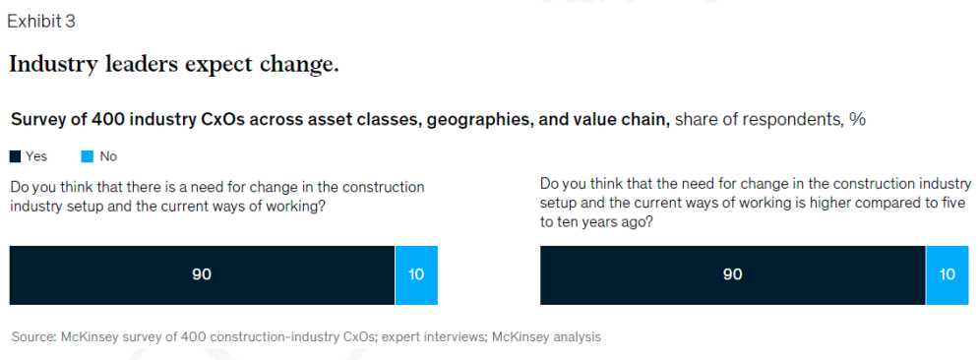
Task: Click the right question comparing five to ten years ago
Action: 756,204
